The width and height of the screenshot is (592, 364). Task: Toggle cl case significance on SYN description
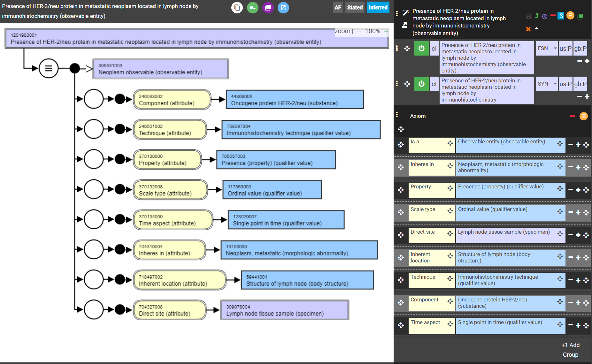[x=434, y=84]
